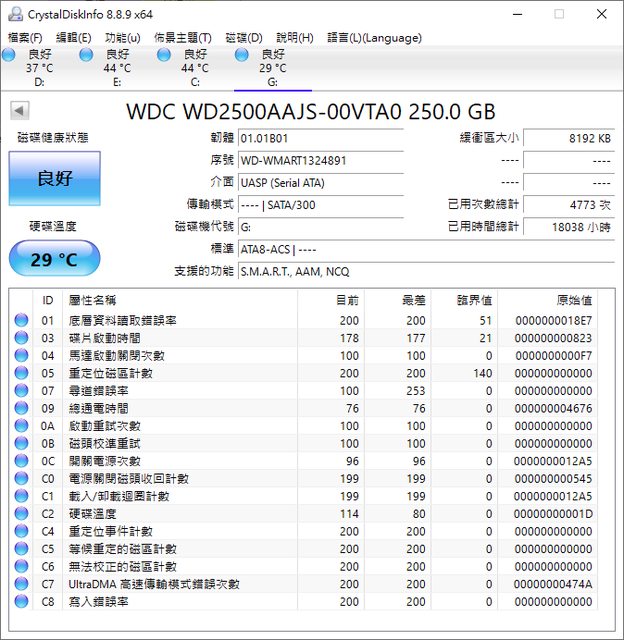The width and height of the screenshot is (624, 640).
Task: Click the blue 良好 health status button
Action: pos(55,179)
